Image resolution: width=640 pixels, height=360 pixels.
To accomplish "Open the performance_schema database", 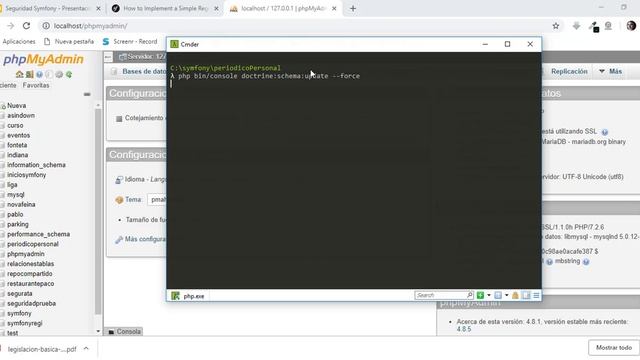I will (38, 234).
